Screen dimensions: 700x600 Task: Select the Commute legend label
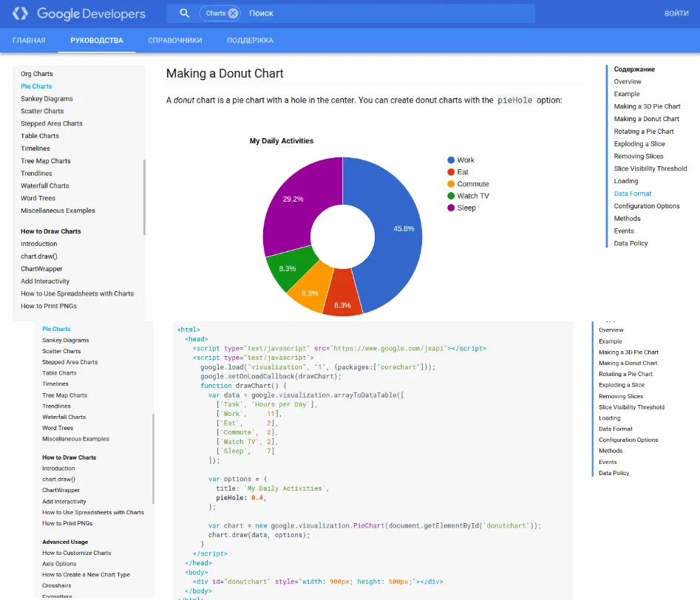[x=473, y=184]
